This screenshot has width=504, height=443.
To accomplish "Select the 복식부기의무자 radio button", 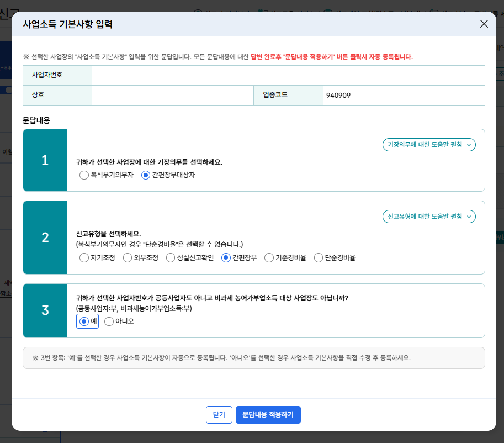I will (x=84, y=175).
